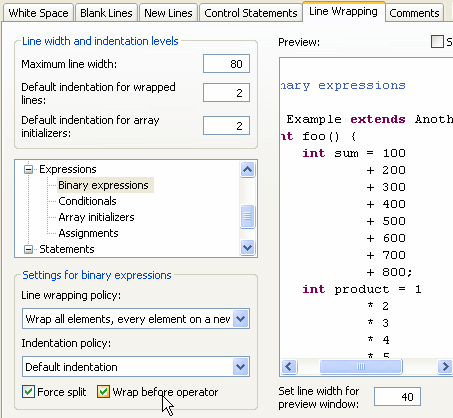Select Array initializers tree item
Screen dimensions: 453x418
point(96,217)
